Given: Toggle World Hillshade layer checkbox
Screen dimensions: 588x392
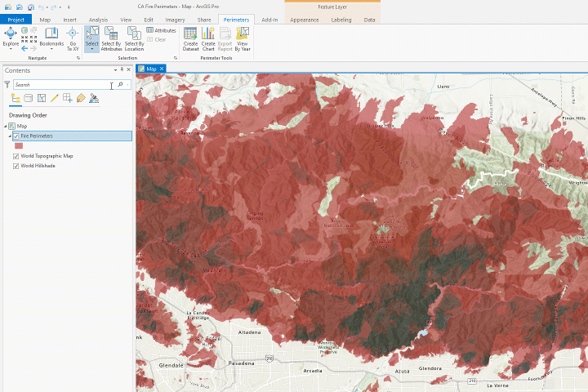Looking at the screenshot, I should (x=16, y=166).
